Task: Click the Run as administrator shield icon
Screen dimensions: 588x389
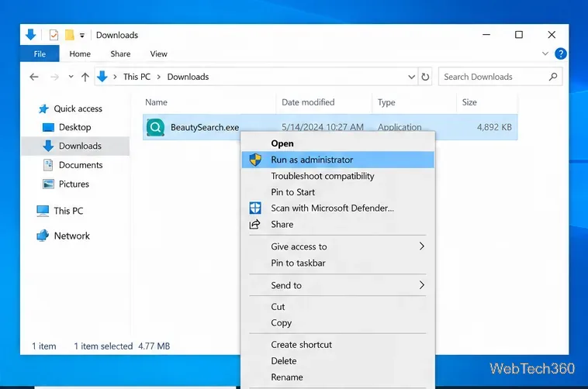Action: coord(255,160)
